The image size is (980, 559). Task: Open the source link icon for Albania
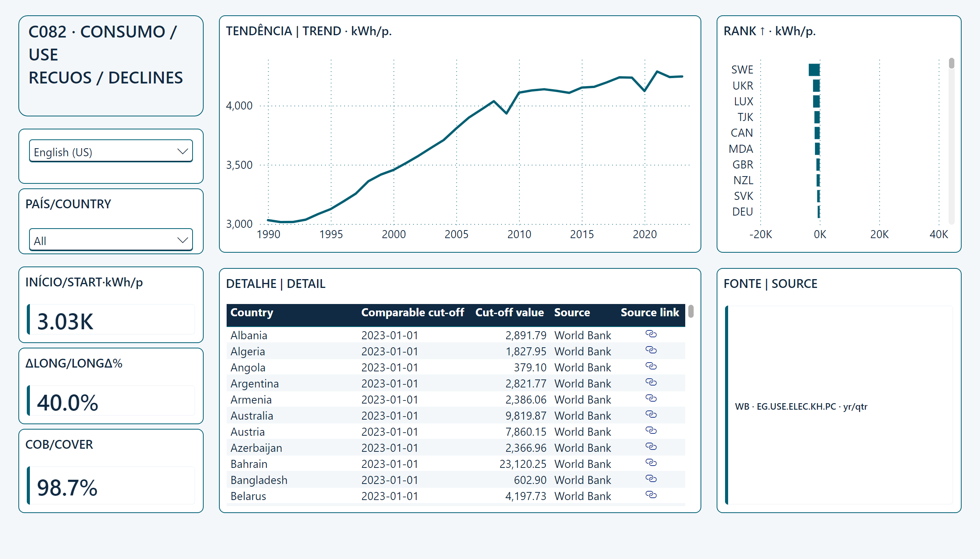point(651,334)
